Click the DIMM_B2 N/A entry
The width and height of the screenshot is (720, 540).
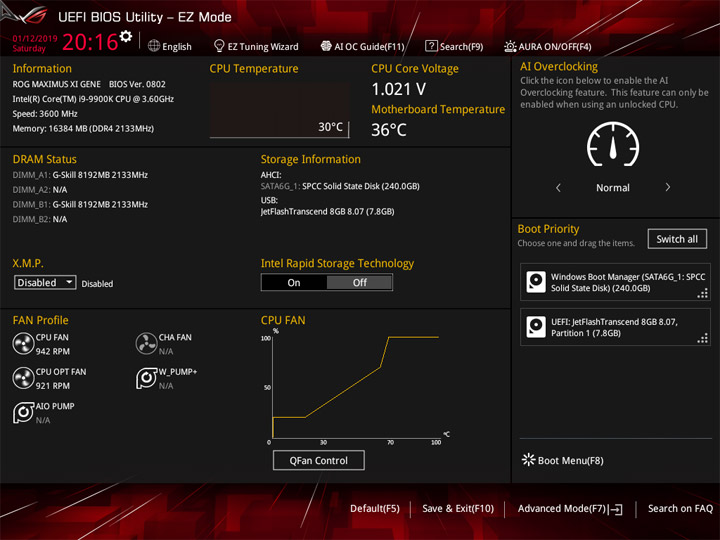pos(40,219)
